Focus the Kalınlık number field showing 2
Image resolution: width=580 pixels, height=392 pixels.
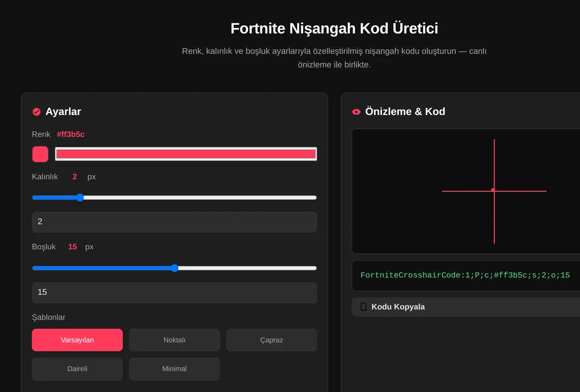[174, 222]
